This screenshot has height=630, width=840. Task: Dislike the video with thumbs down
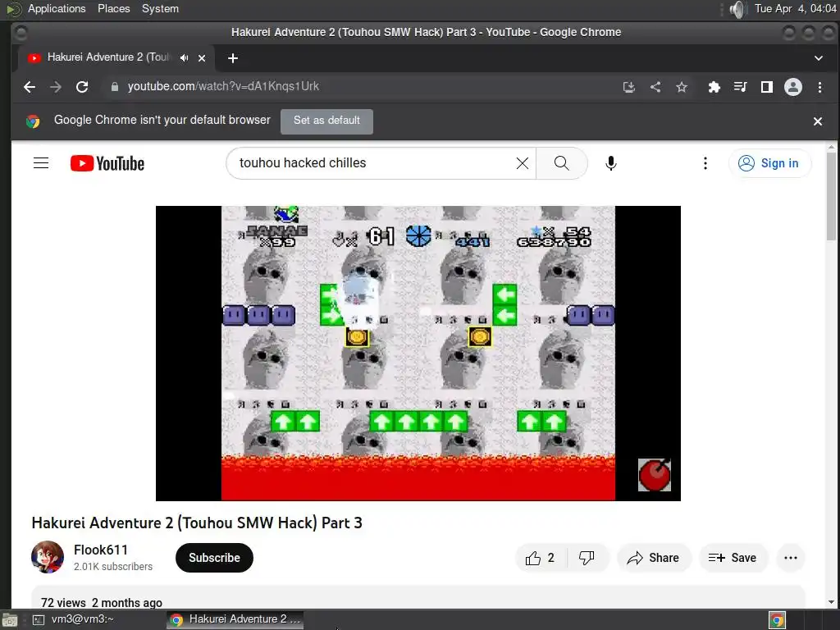pos(587,558)
